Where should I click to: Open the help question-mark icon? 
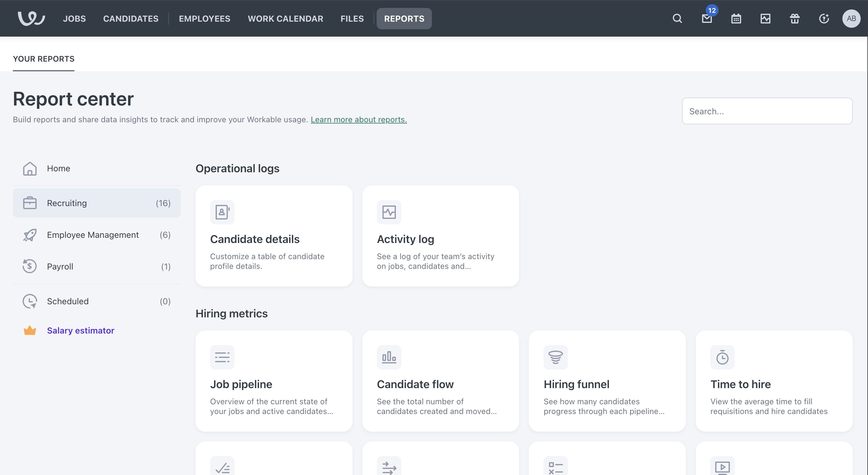point(824,19)
